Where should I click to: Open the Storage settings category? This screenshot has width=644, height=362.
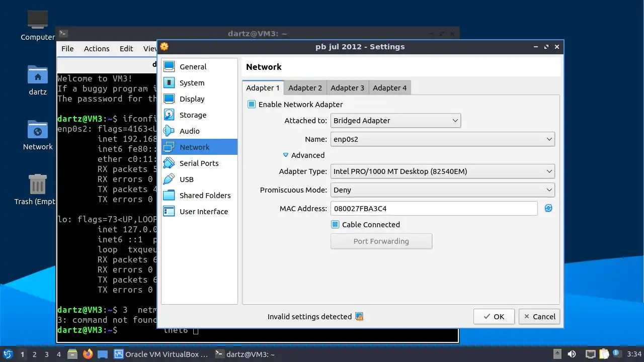pos(199,115)
